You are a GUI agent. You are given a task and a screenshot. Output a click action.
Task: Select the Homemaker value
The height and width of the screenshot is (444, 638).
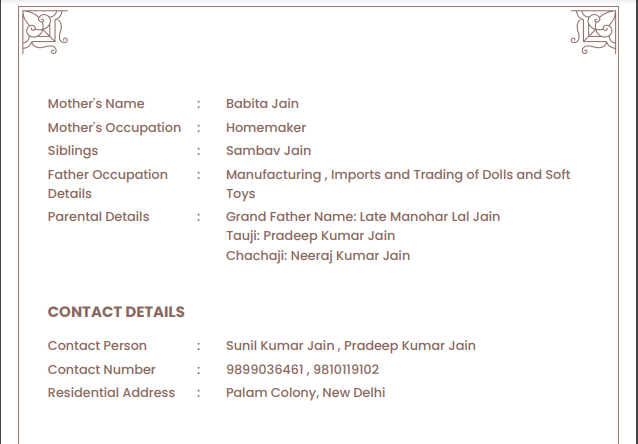click(x=266, y=128)
